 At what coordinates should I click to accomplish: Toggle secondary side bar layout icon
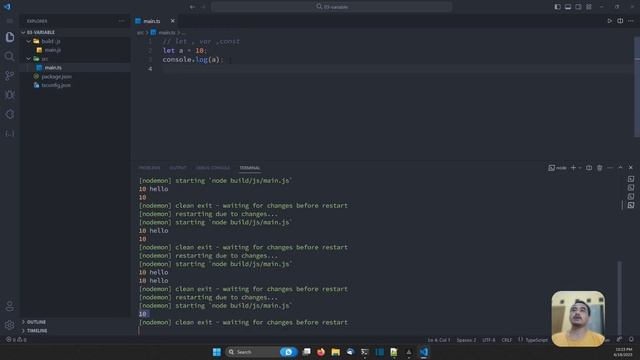tap(578, 7)
